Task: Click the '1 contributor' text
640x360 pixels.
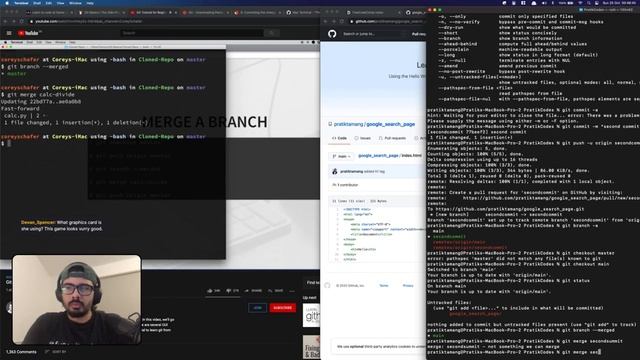Action: tap(347, 185)
